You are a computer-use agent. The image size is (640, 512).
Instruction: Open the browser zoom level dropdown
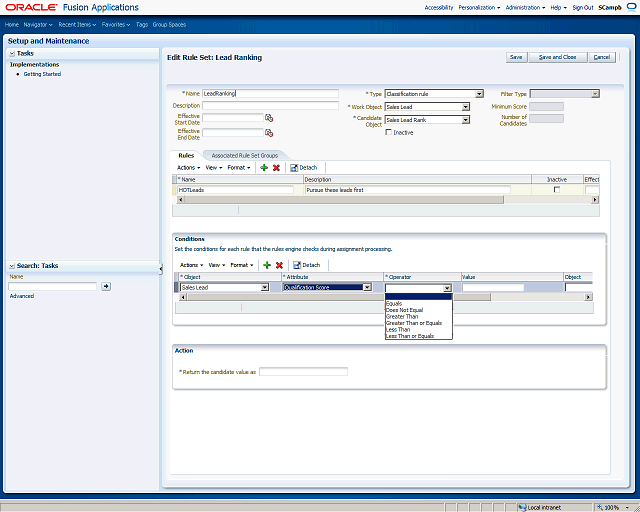pyautogui.click(x=627, y=508)
